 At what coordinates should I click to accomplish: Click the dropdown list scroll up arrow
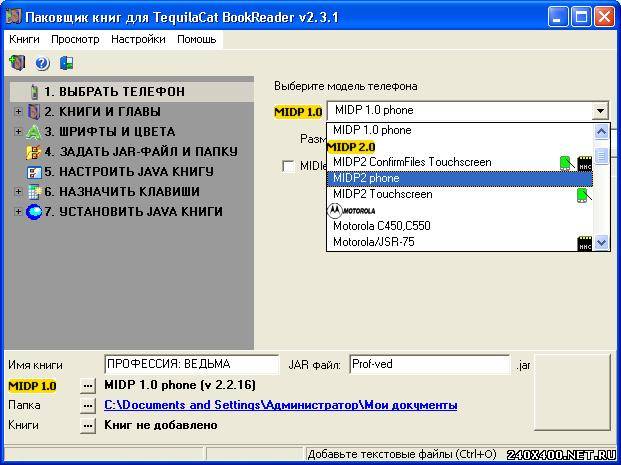pos(601,131)
